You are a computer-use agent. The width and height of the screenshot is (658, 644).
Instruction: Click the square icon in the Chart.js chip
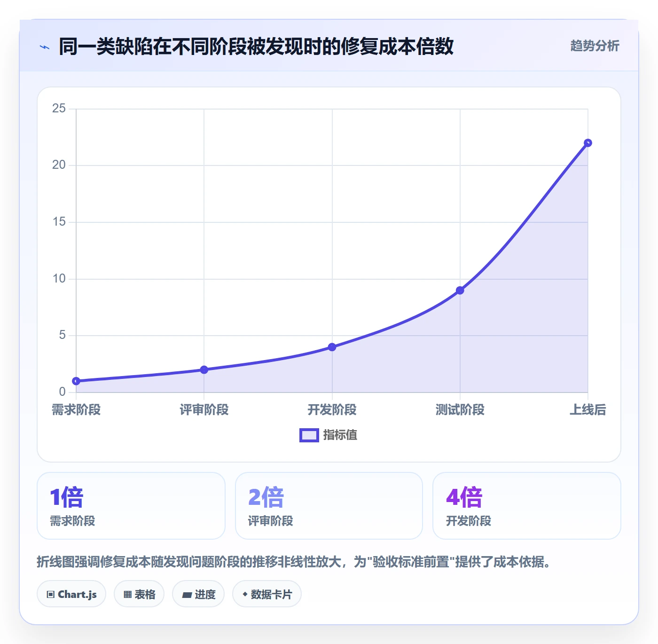point(51,595)
